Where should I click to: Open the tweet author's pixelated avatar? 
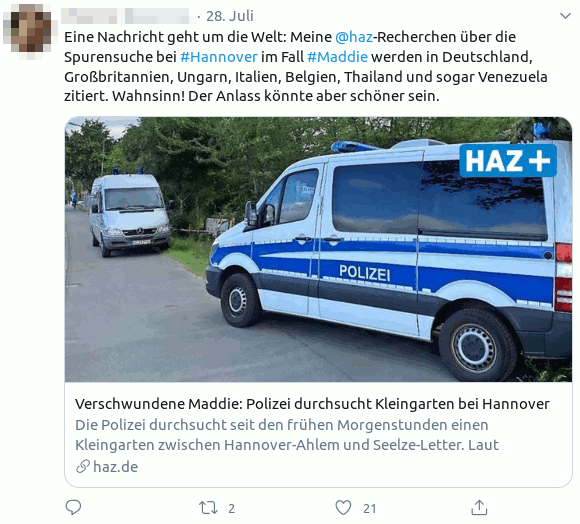coord(27,30)
